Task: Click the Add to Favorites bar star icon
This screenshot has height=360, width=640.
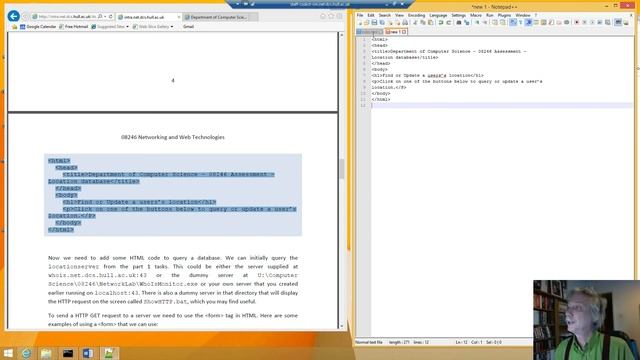Action: (x=14, y=27)
